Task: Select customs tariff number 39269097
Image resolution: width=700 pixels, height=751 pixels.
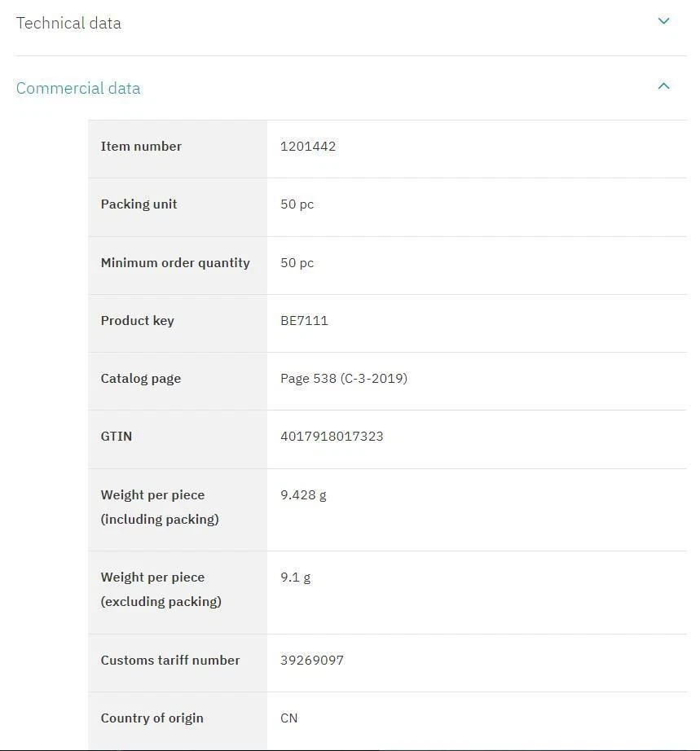Action: 312,660
